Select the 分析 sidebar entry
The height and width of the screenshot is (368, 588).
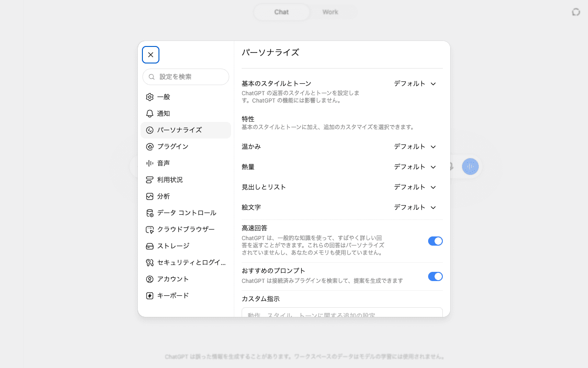point(186,196)
